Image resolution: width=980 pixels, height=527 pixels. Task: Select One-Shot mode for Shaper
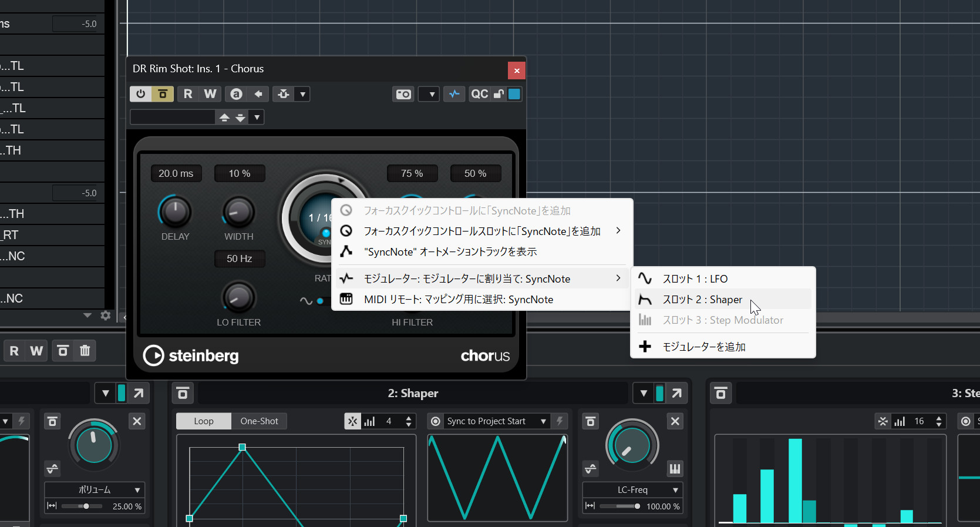click(259, 421)
